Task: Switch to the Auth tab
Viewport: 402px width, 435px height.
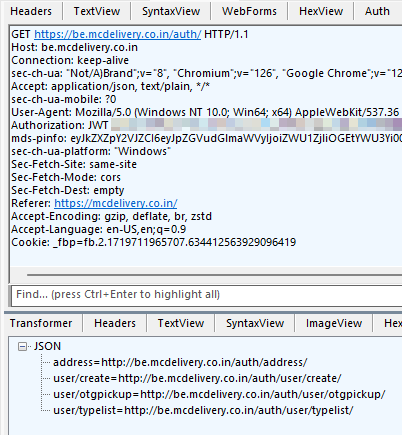Action: tap(377, 11)
